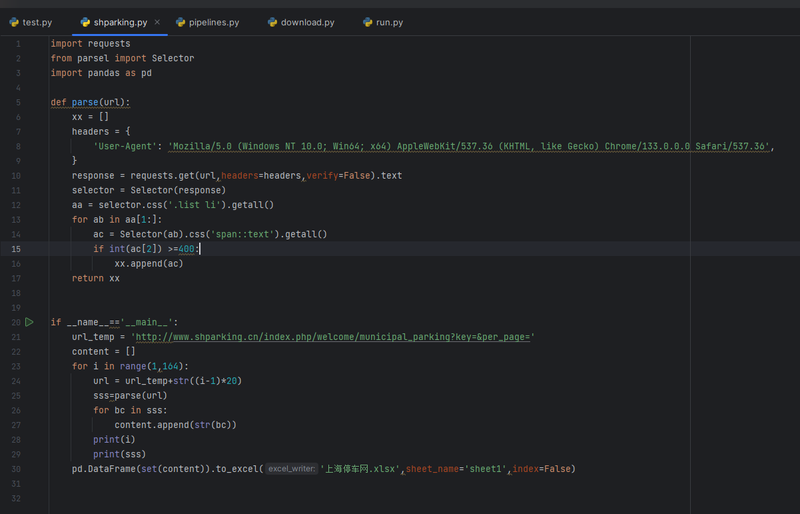Select the shparking.py editor tab
Image resolution: width=800 pixels, height=514 pixels.
point(120,22)
